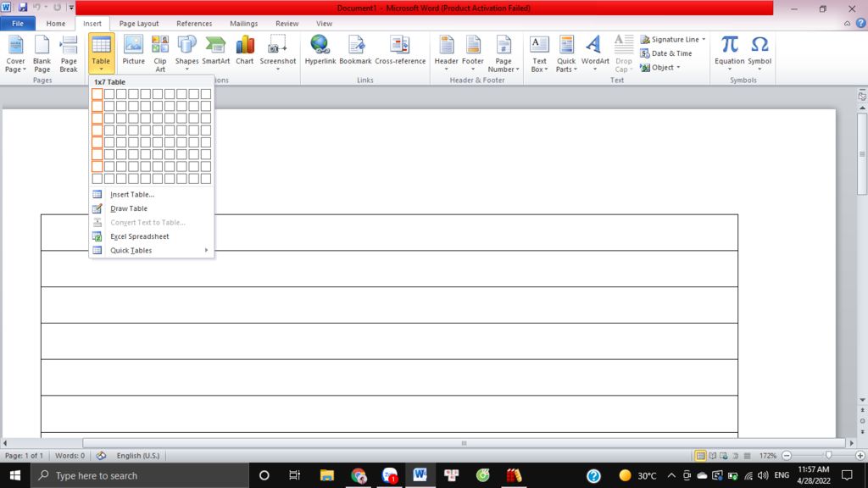Open the Footer gallery
The height and width of the screenshot is (488, 868).
click(x=473, y=53)
